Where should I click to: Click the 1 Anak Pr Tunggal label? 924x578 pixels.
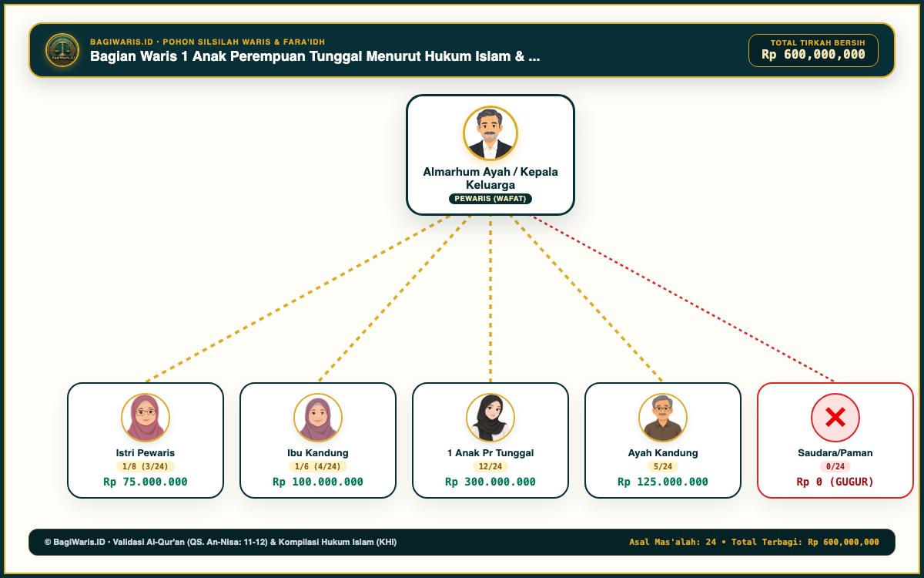pyautogui.click(x=490, y=453)
